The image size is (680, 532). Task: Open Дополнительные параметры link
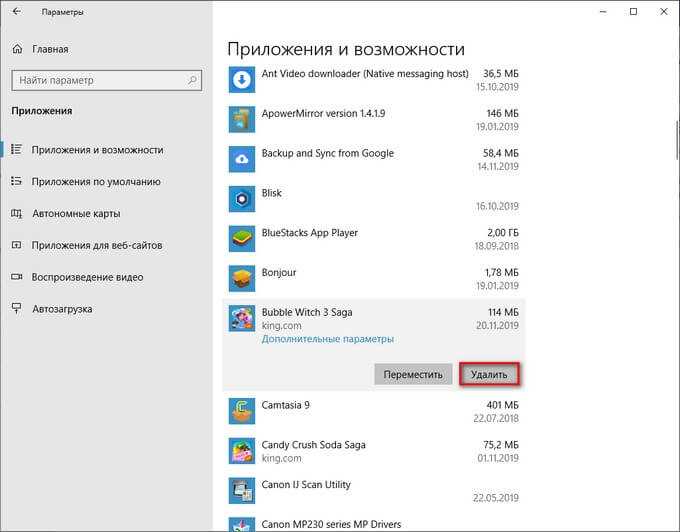pos(327,339)
